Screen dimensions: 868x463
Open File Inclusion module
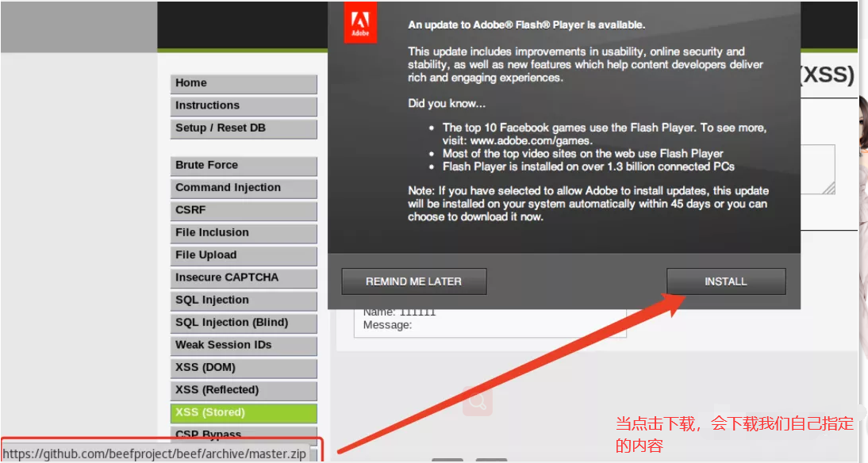pos(244,233)
